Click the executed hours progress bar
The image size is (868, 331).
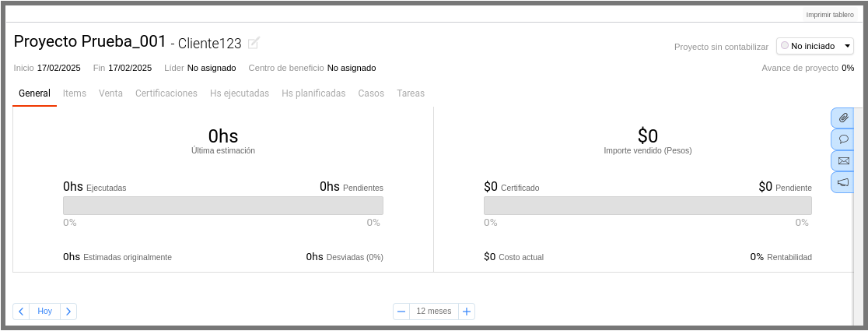coord(223,206)
